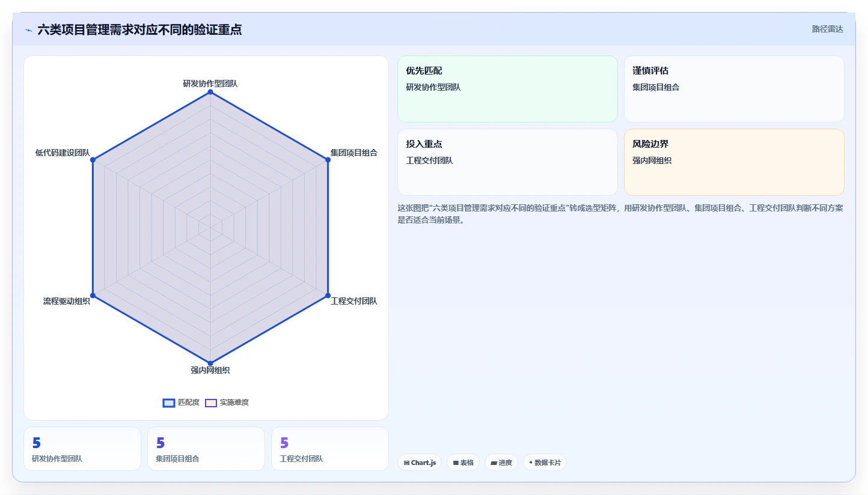Open the 投入重点 card
868x495 pixels.
pos(507,162)
